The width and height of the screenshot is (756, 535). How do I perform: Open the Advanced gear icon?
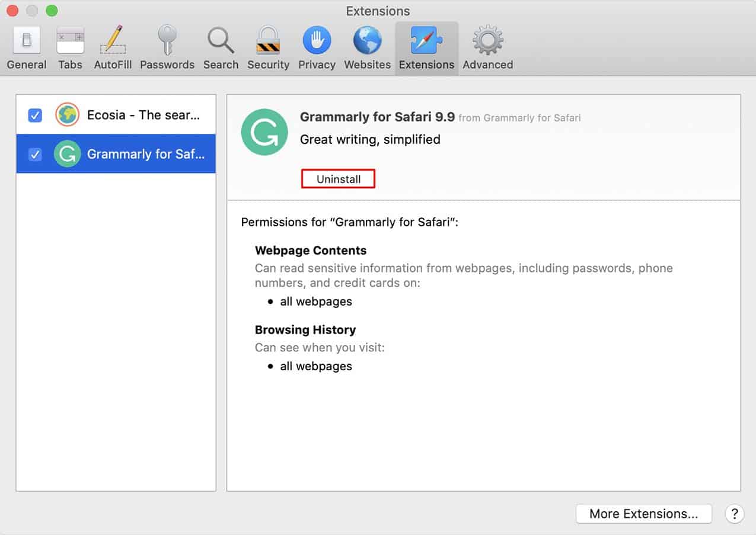point(487,40)
